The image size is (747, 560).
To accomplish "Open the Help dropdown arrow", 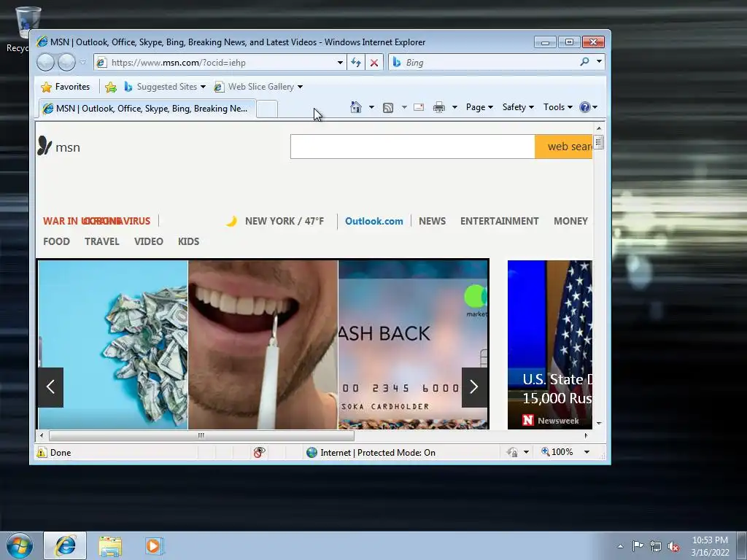I will [x=595, y=107].
